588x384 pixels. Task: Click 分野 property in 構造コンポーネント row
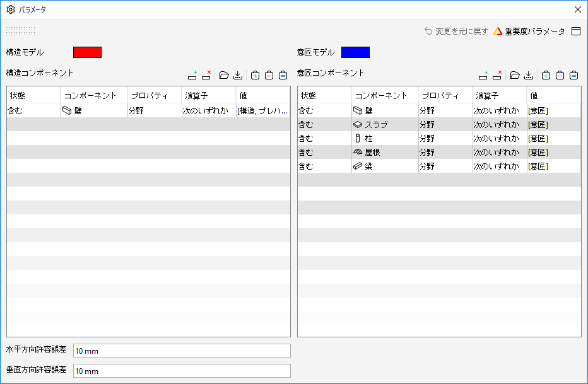(x=155, y=110)
